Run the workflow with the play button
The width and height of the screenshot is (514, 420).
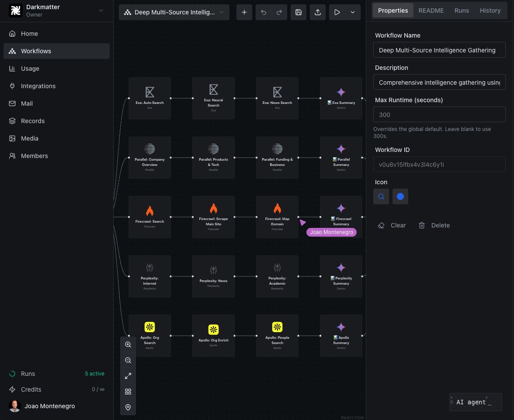pyautogui.click(x=337, y=12)
